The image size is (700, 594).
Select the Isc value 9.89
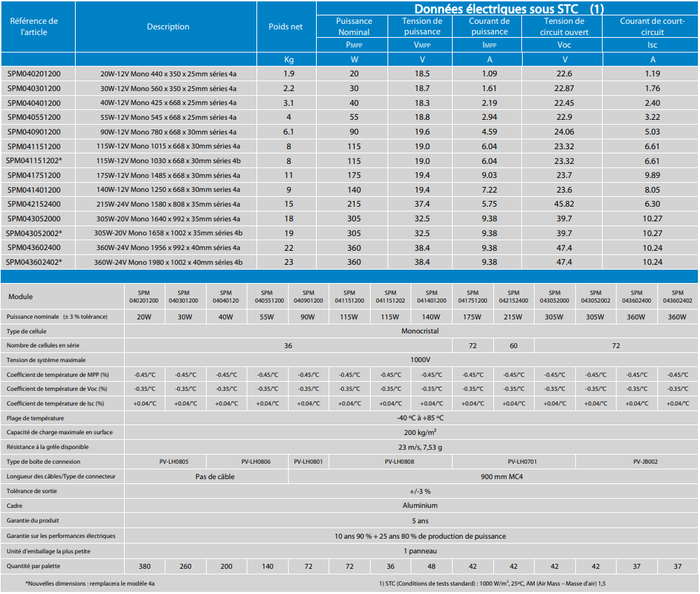click(652, 175)
